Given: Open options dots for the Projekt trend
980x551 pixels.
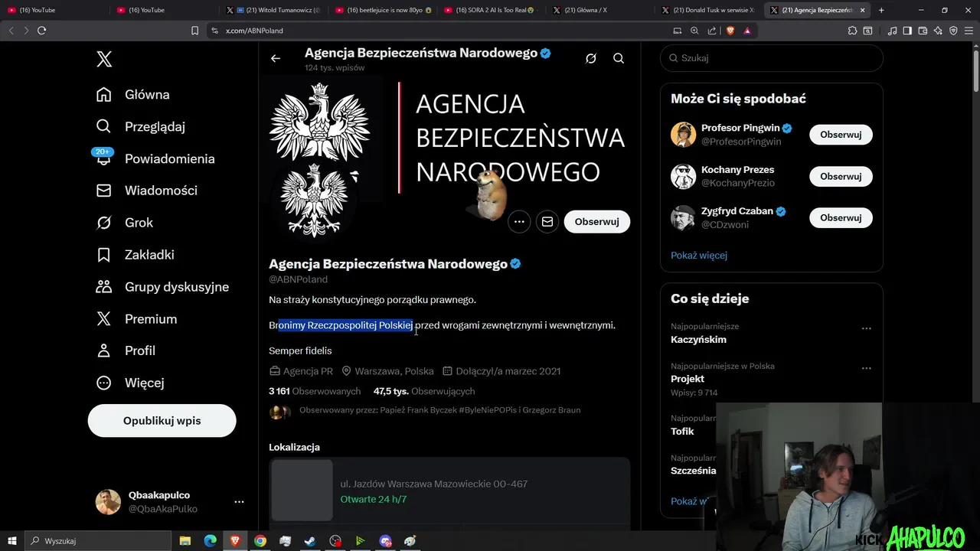Looking at the screenshot, I should [x=867, y=368].
